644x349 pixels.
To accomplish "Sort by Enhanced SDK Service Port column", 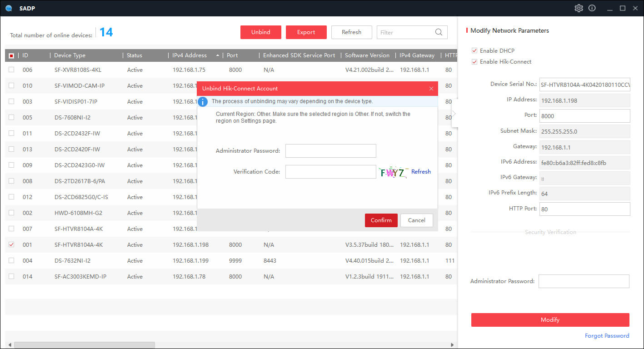I will click(300, 55).
